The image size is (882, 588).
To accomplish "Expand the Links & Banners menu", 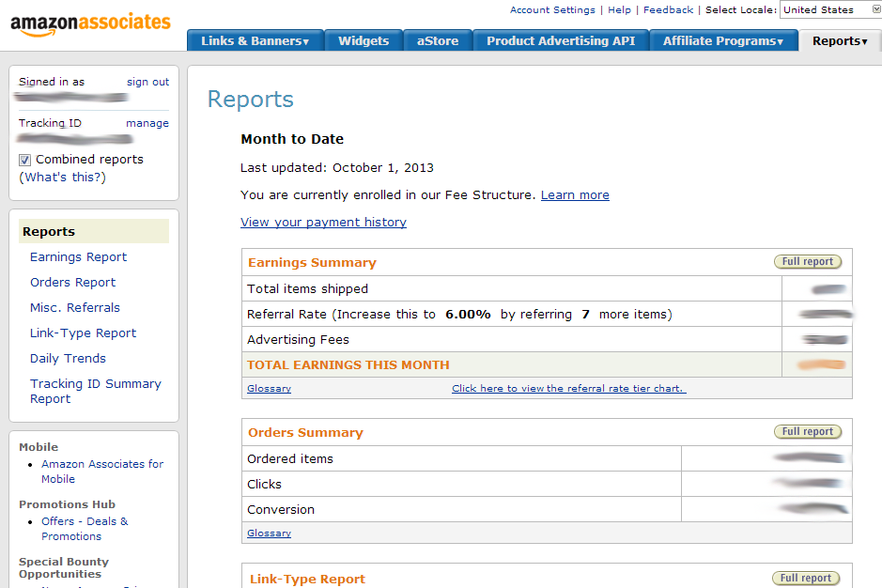I will tap(255, 41).
